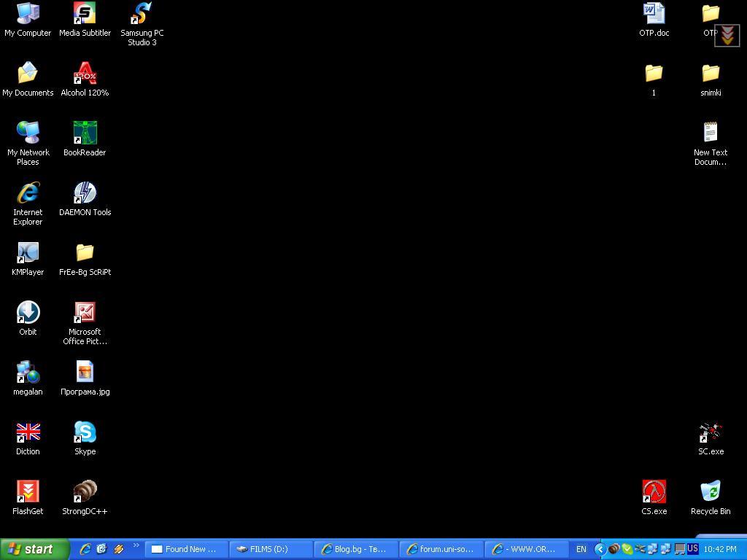
Task: Click the Samsung PC Studio 3 icon
Action: tap(142, 13)
